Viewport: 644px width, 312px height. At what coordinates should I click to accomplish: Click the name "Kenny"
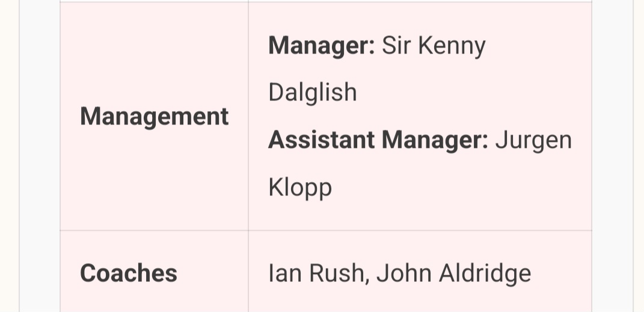coord(452,46)
